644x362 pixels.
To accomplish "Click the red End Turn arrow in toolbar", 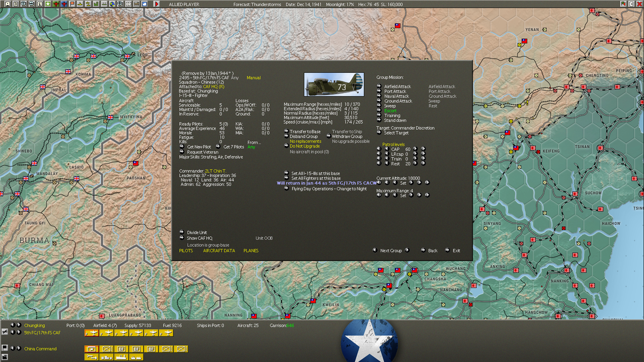I will [156, 4].
